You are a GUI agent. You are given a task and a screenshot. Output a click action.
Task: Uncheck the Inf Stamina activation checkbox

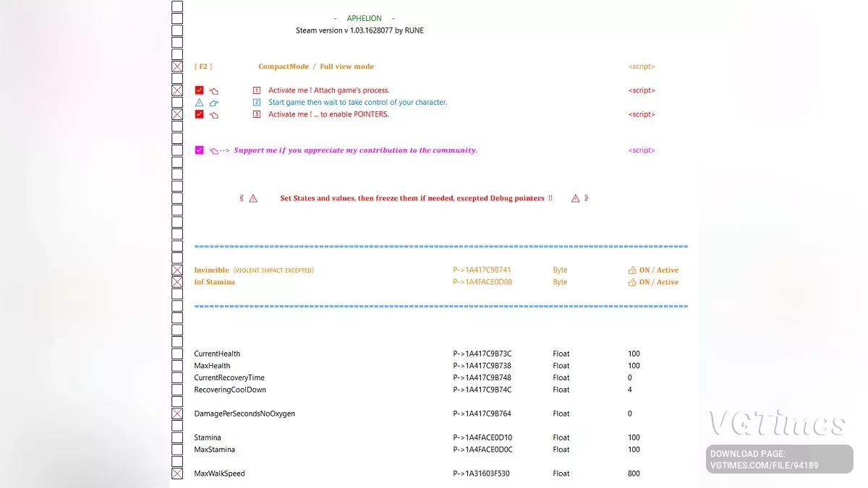click(x=177, y=282)
